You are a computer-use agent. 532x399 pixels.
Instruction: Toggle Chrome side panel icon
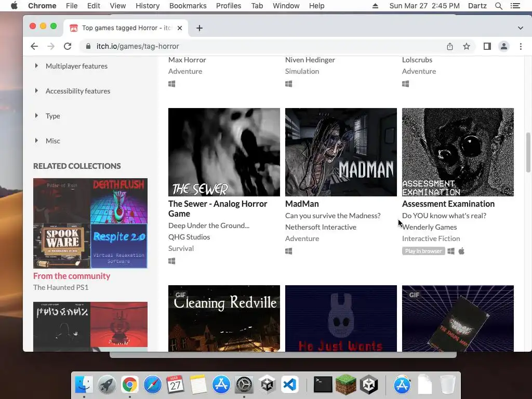(487, 46)
